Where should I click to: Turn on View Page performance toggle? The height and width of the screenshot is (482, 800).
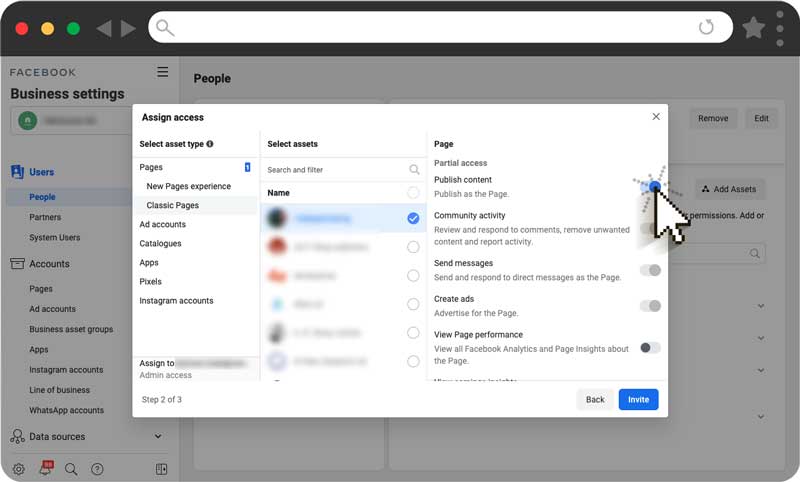click(x=650, y=347)
